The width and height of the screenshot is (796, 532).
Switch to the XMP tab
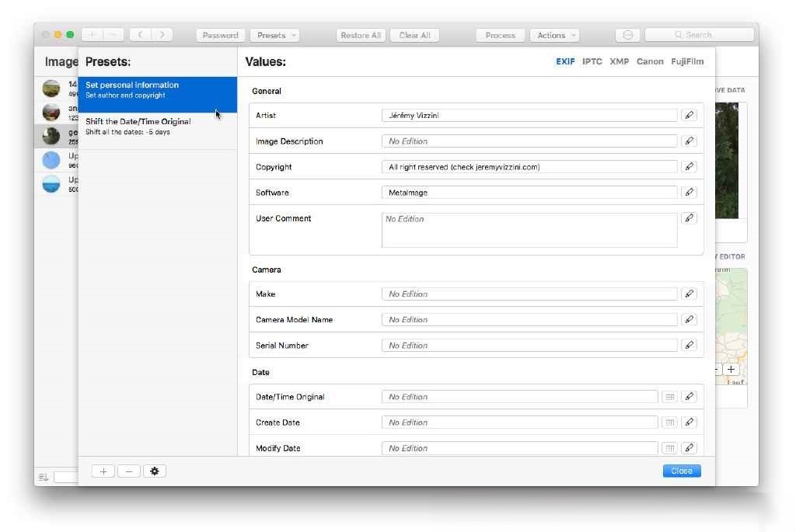(x=619, y=61)
